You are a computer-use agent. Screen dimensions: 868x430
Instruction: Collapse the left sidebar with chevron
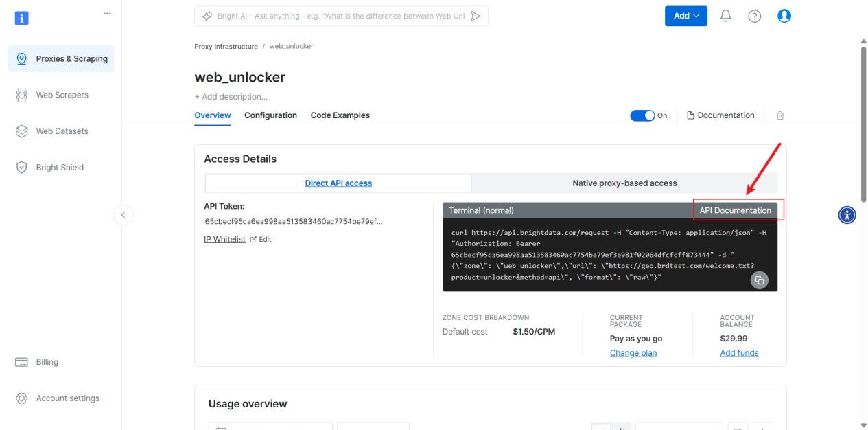click(123, 215)
